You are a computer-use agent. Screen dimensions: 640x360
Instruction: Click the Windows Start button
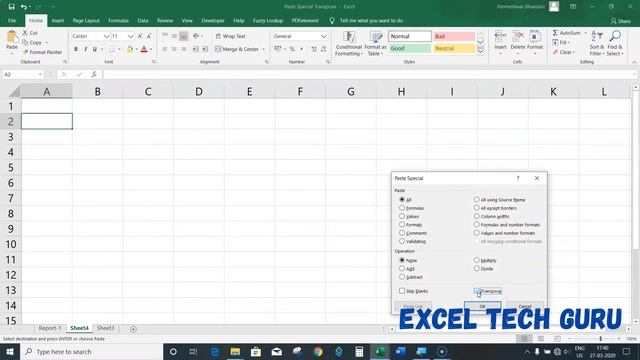point(10,351)
